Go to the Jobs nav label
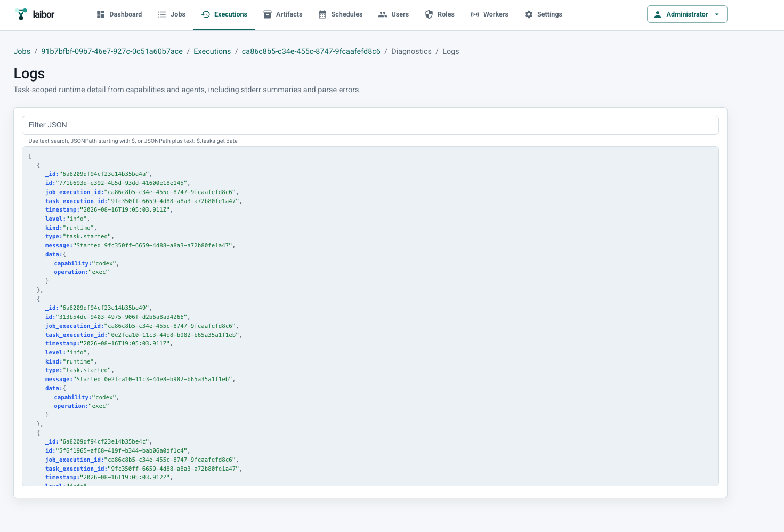This screenshot has width=784, height=532. [178, 14]
